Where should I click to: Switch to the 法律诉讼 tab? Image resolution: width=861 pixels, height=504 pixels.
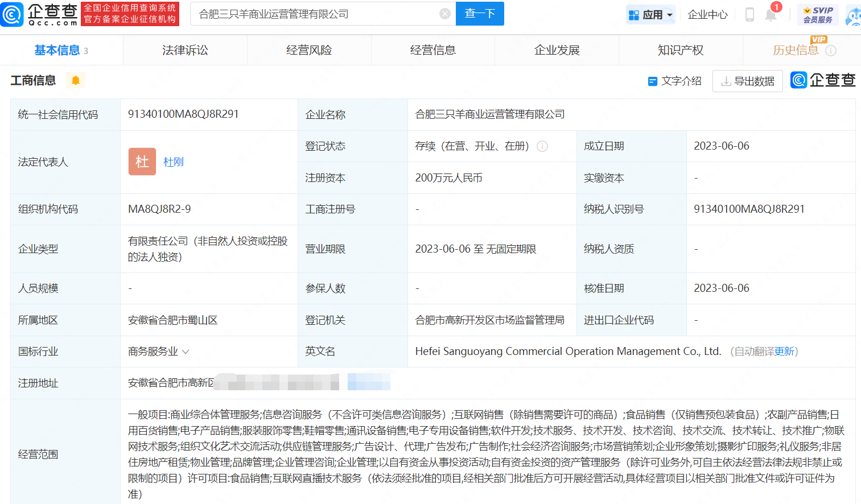click(x=185, y=50)
